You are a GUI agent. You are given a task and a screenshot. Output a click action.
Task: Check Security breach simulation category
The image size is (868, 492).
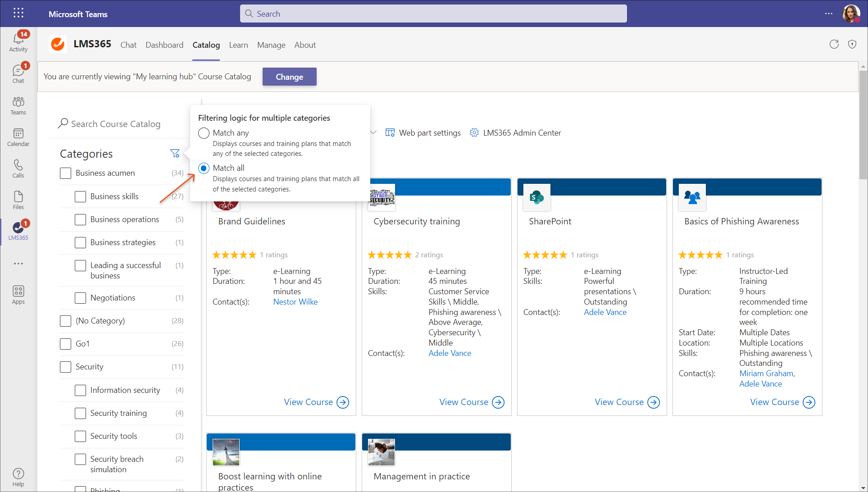[80, 459]
